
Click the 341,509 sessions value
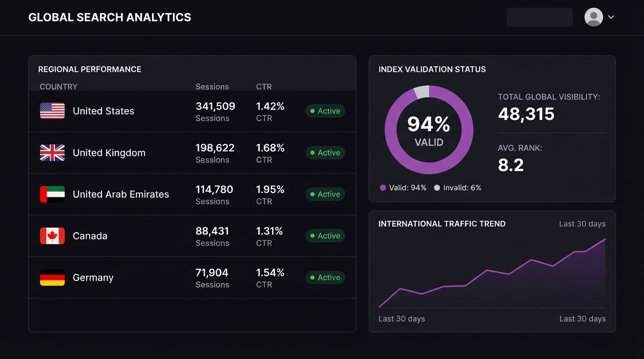215,106
